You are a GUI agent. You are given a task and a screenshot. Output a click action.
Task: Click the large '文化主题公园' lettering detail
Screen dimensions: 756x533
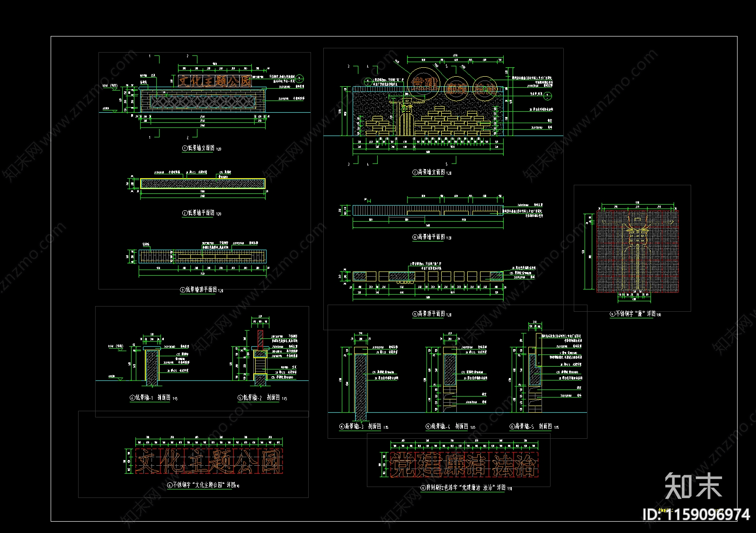[x=209, y=461]
